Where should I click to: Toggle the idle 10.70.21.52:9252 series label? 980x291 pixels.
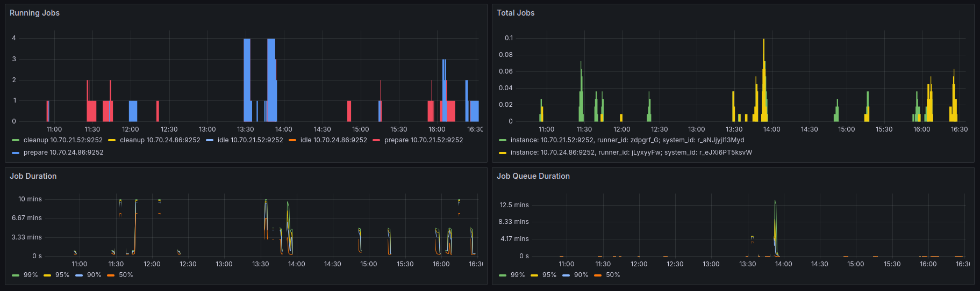pyautogui.click(x=250, y=140)
